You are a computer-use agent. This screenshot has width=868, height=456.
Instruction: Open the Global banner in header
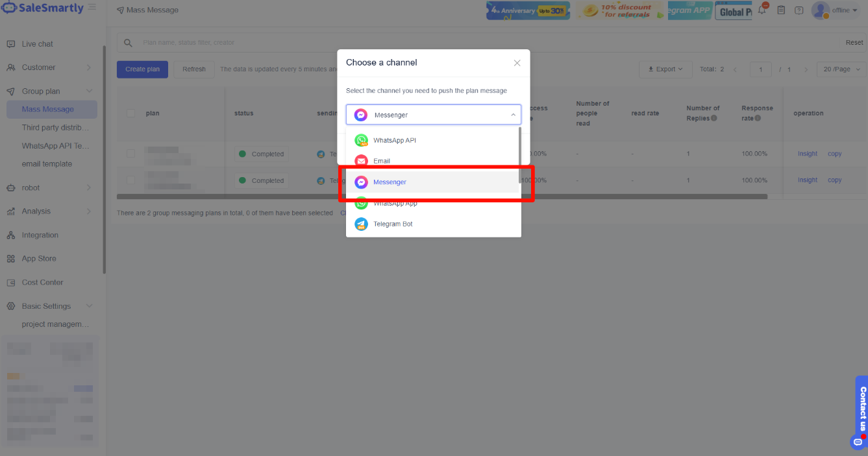click(x=734, y=11)
